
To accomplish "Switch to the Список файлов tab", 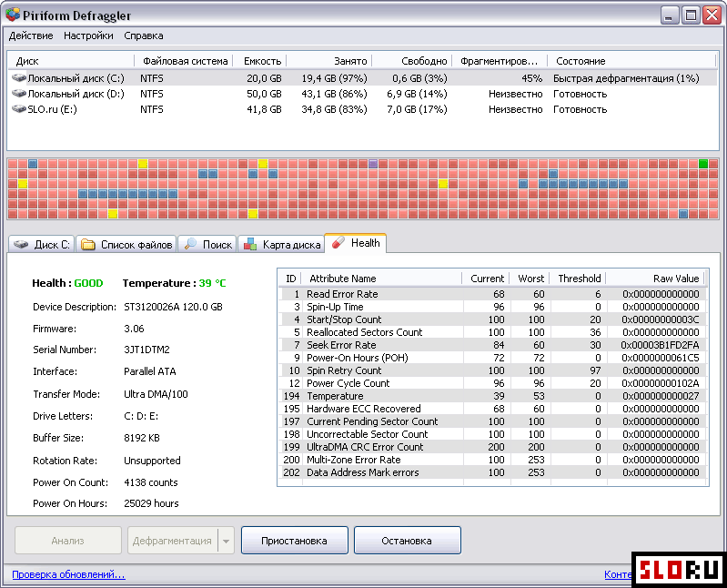I will (x=126, y=244).
